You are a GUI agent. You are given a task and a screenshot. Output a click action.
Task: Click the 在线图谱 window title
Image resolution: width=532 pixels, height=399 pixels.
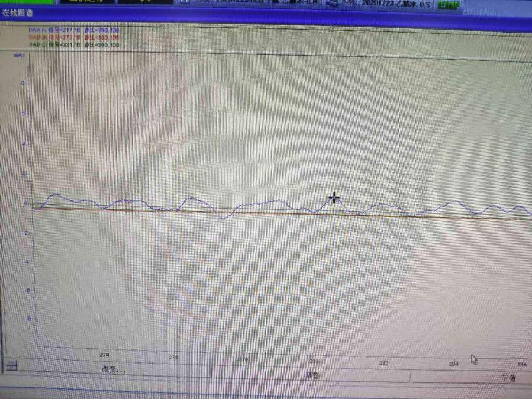(17, 13)
